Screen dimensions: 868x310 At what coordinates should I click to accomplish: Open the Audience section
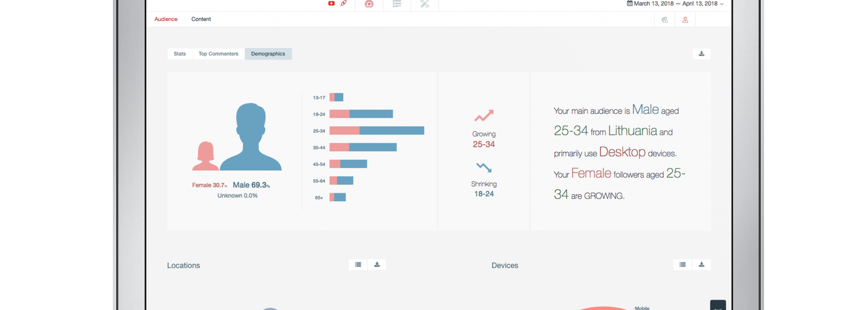point(166,19)
